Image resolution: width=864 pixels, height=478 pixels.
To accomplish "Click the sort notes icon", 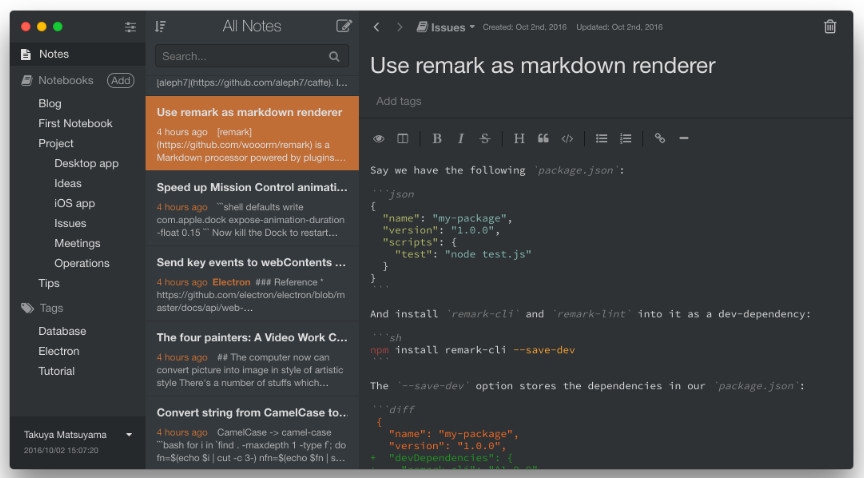I will [x=160, y=26].
